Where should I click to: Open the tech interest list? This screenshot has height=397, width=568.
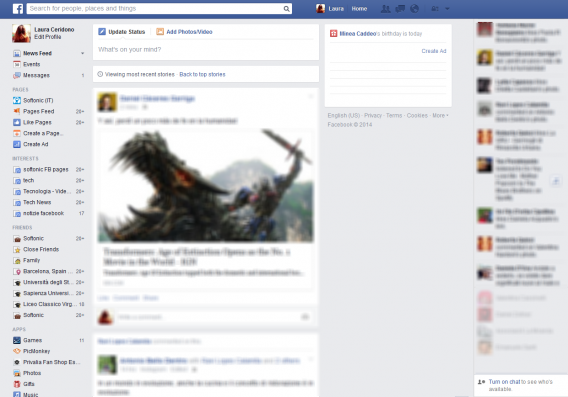(x=29, y=180)
